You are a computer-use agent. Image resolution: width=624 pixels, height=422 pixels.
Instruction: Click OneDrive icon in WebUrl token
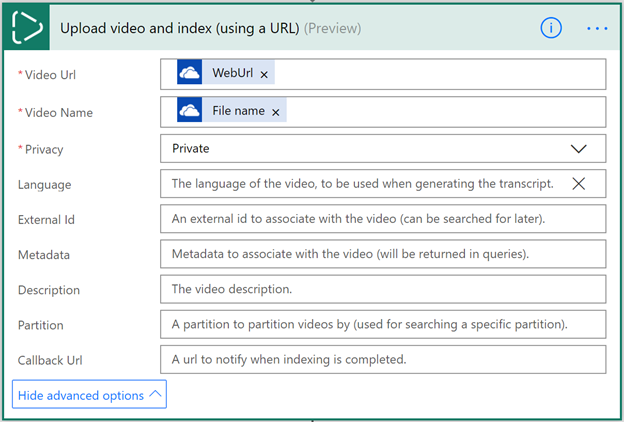[190, 74]
